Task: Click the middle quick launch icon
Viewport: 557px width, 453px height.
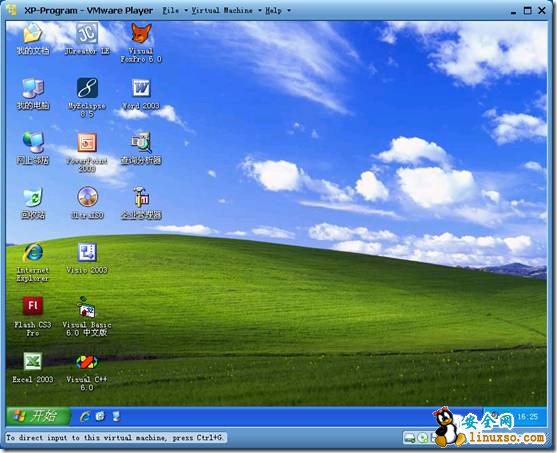Action: (100, 416)
